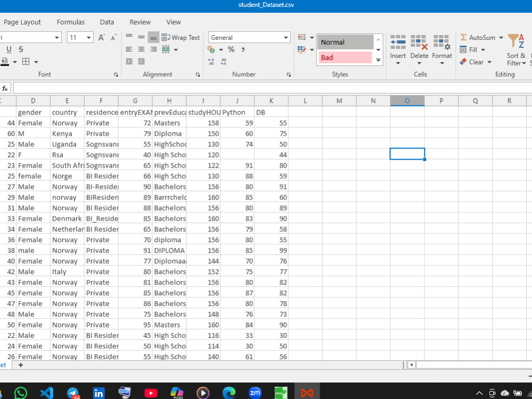The height and width of the screenshot is (399, 532).
Task: Open the borders dropdown arrow
Action: 36,62
